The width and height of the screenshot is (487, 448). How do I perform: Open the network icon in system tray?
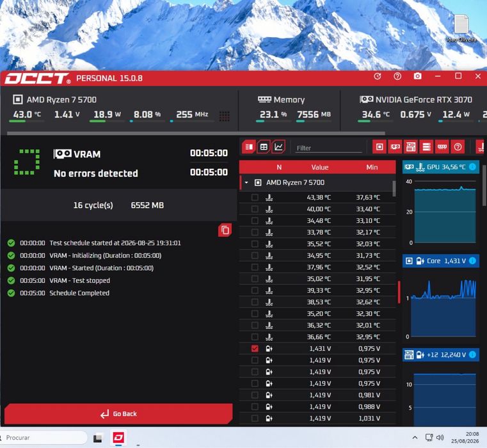point(429,437)
